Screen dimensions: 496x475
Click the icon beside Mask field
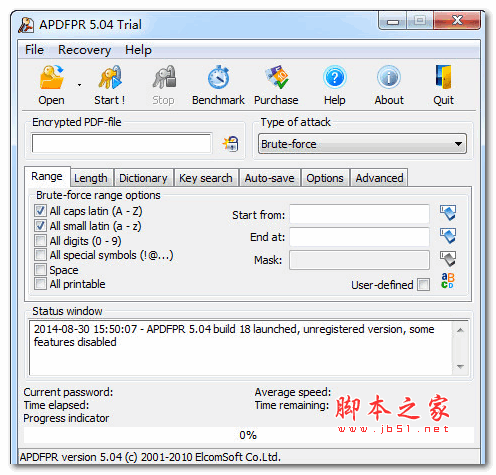(x=448, y=259)
